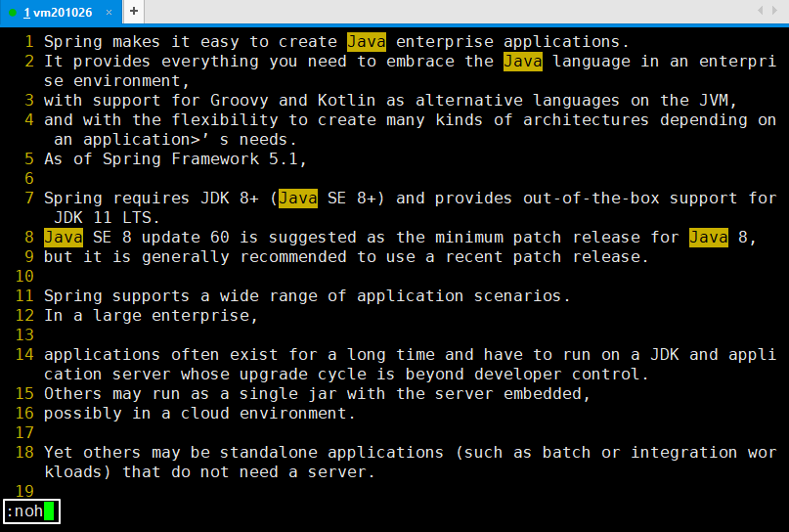Click the word cloud on line 16
The image size is (789, 532).
(205, 414)
